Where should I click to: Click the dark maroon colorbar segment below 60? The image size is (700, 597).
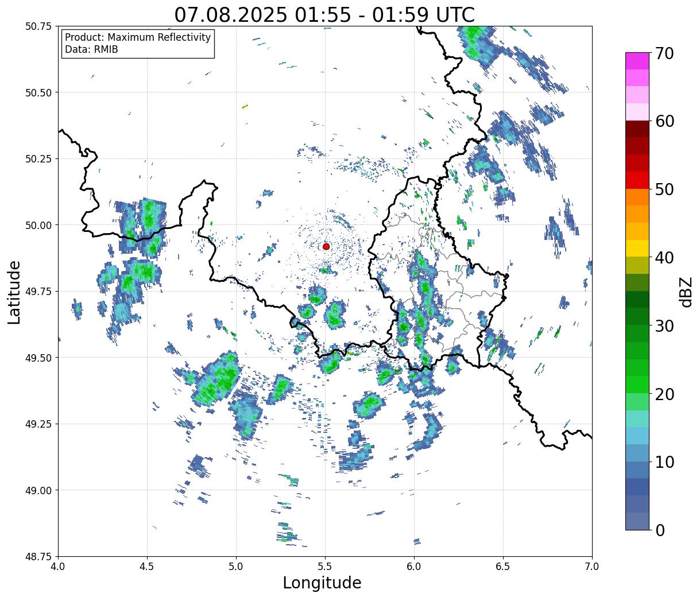(x=637, y=129)
